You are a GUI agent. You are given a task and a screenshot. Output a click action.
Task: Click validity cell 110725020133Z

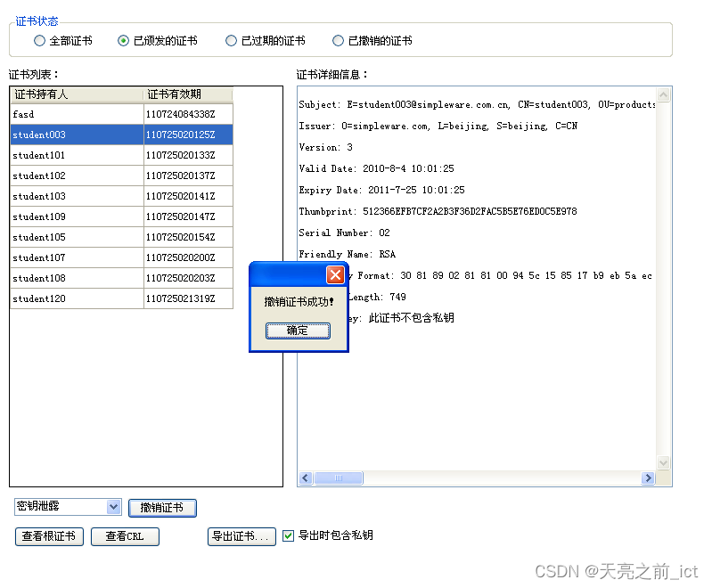coord(188,155)
